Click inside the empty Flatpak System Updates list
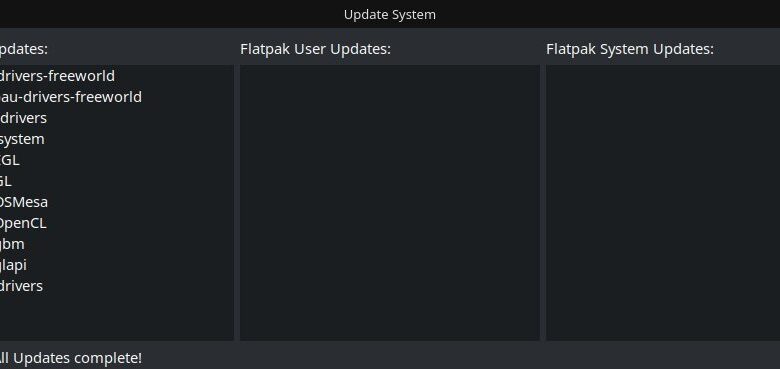The image size is (780, 369). tap(663, 202)
